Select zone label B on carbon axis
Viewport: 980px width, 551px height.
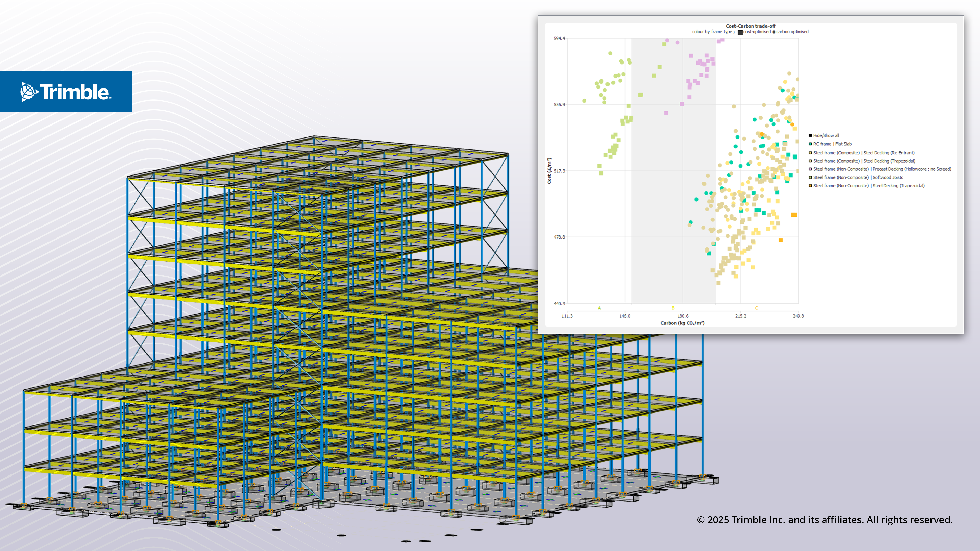[x=673, y=308]
